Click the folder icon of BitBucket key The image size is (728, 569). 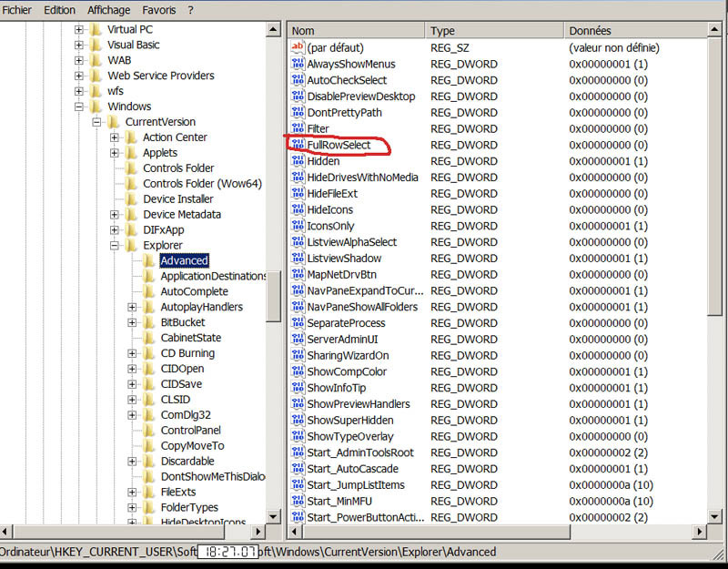pos(148,322)
